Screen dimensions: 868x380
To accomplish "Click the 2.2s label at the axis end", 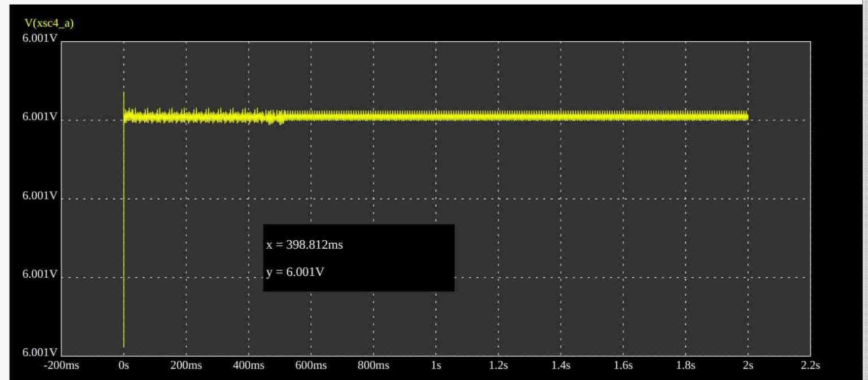I will click(810, 366).
